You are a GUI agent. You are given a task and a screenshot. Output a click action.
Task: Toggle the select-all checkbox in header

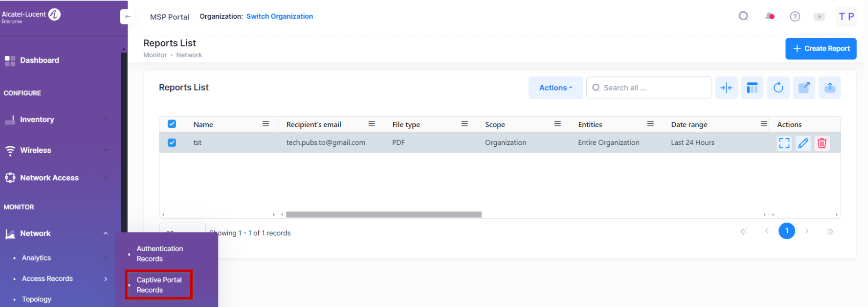pos(172,124)
